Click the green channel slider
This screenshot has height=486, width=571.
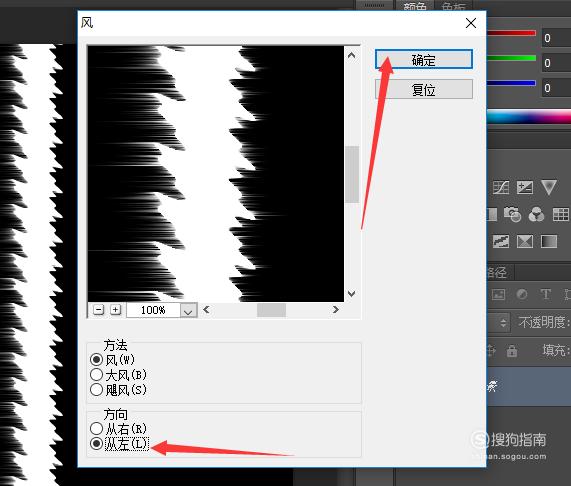tap(511, 58)
